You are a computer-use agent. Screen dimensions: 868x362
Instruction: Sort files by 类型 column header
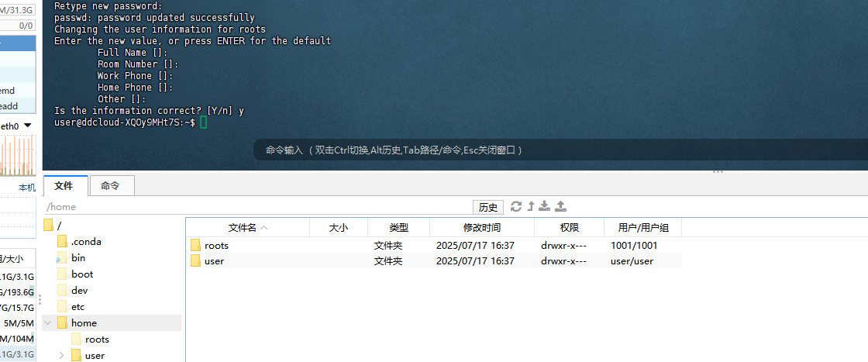pos(398,227)
